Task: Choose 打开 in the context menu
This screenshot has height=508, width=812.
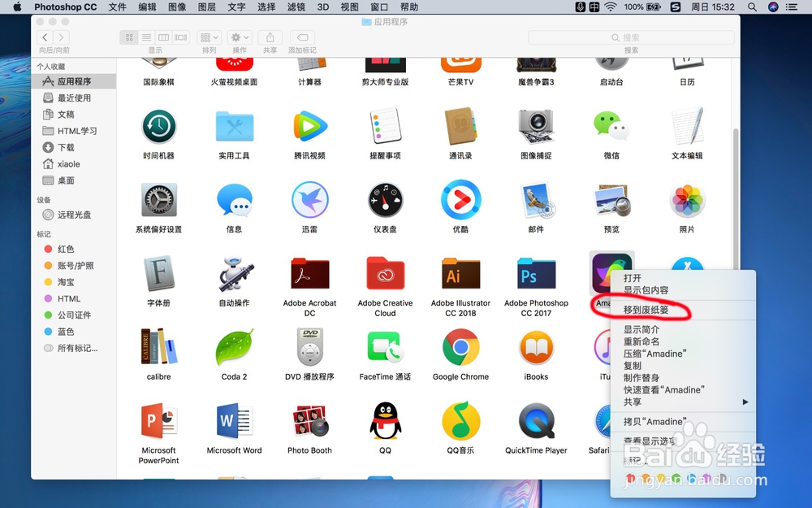Action: click(x=633, y=278)
